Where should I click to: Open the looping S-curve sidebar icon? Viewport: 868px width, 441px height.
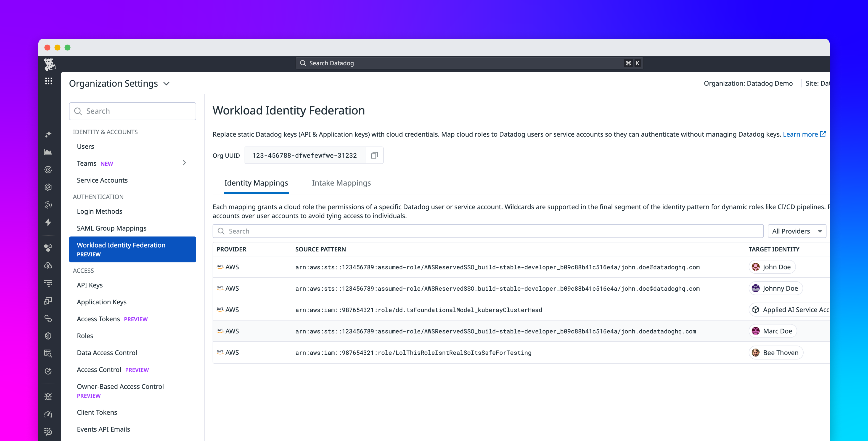(48, 318)
